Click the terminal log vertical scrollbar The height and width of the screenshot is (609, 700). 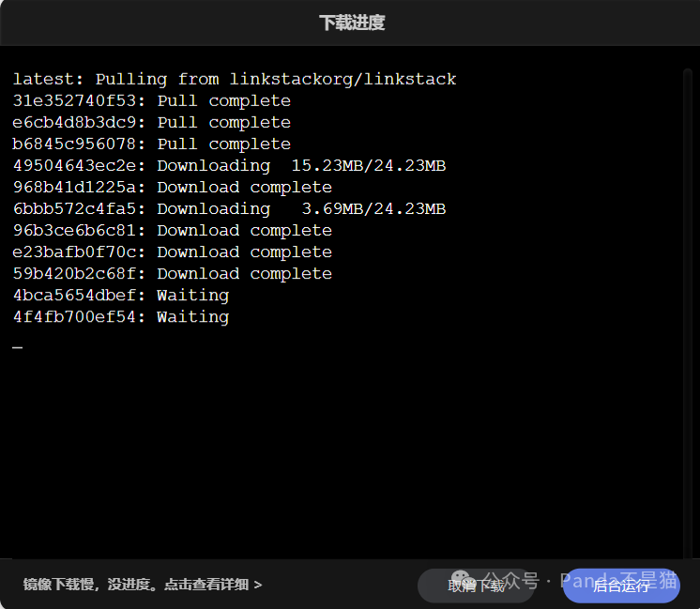pos(688,312)
